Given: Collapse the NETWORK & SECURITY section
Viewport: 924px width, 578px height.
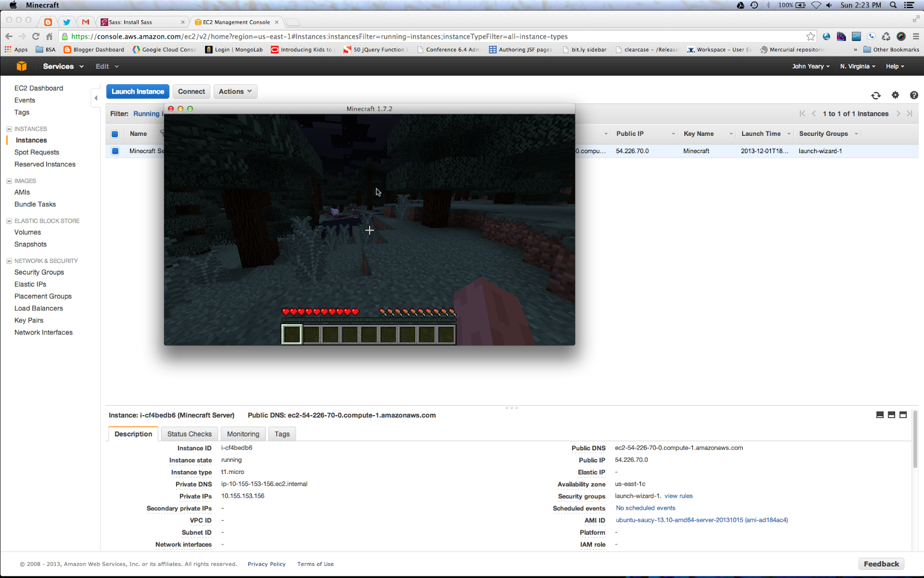Looking at the screenshot, I should (x=9, y=261).
